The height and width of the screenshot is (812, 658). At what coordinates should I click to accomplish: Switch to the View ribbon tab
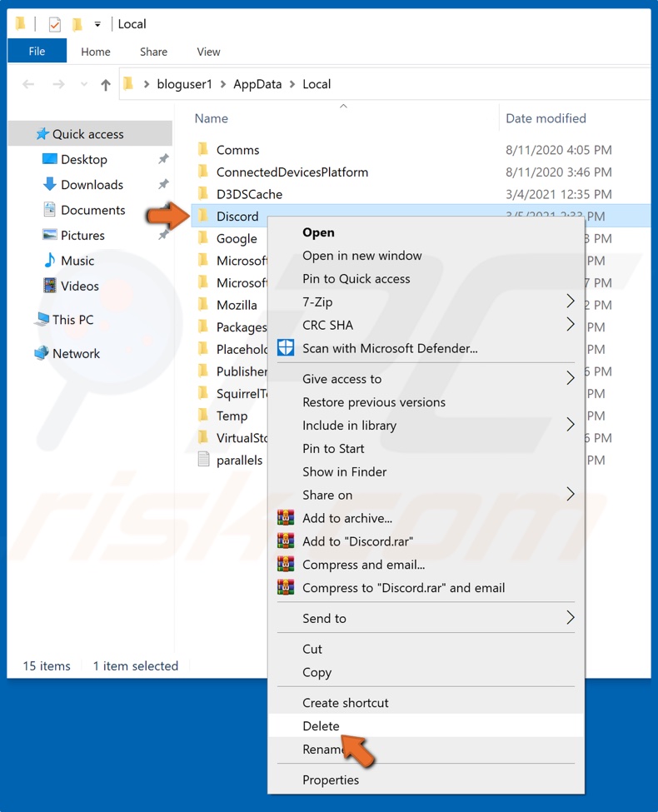[208, 52]
